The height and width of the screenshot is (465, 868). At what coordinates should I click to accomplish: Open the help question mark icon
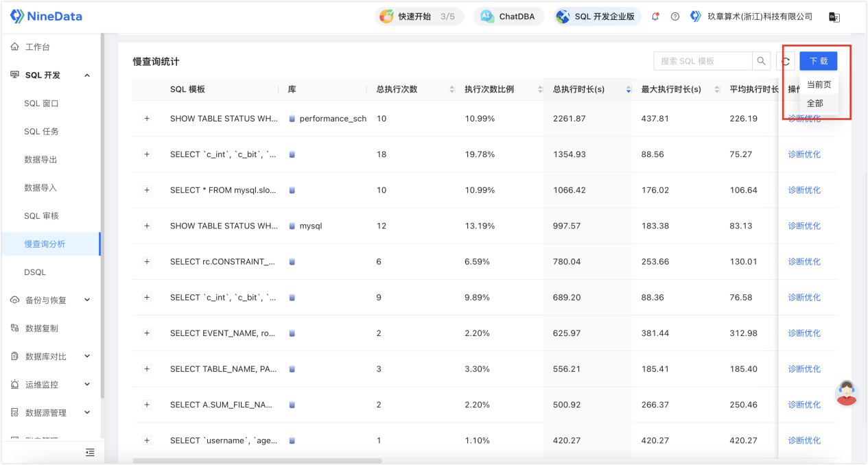[x=675, y=16]
